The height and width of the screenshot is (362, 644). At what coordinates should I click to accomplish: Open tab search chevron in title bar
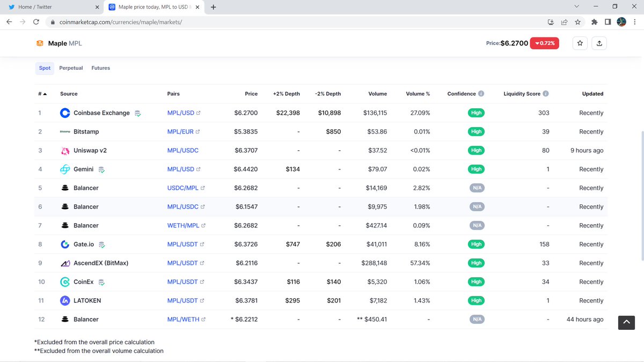coord(577,7)
